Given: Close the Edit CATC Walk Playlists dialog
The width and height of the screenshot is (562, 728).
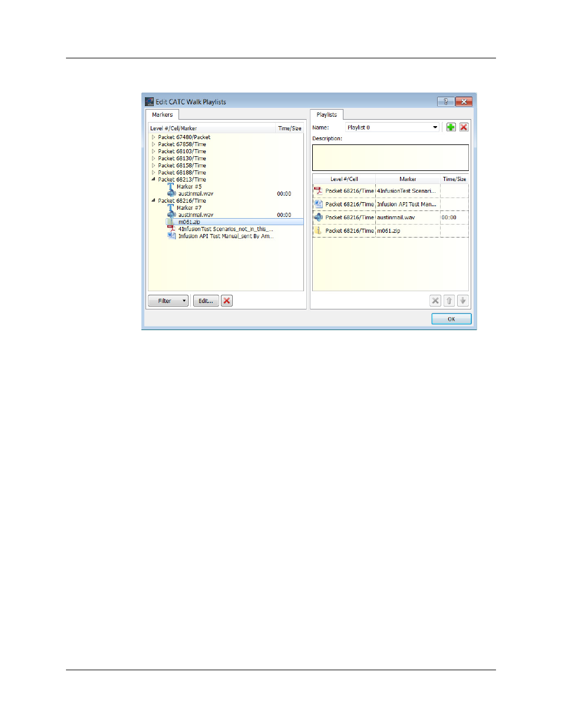Looking at the screenshot, I should click(464, 101).
